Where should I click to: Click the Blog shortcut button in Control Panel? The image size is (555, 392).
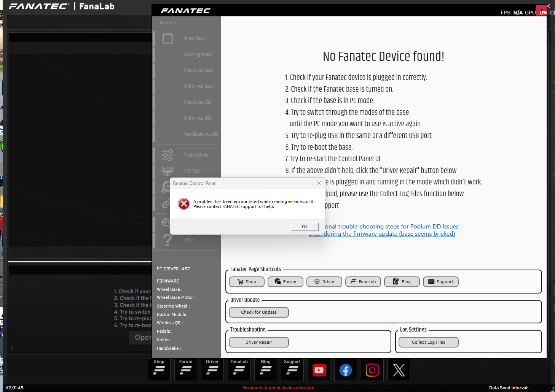coord(402,282)
